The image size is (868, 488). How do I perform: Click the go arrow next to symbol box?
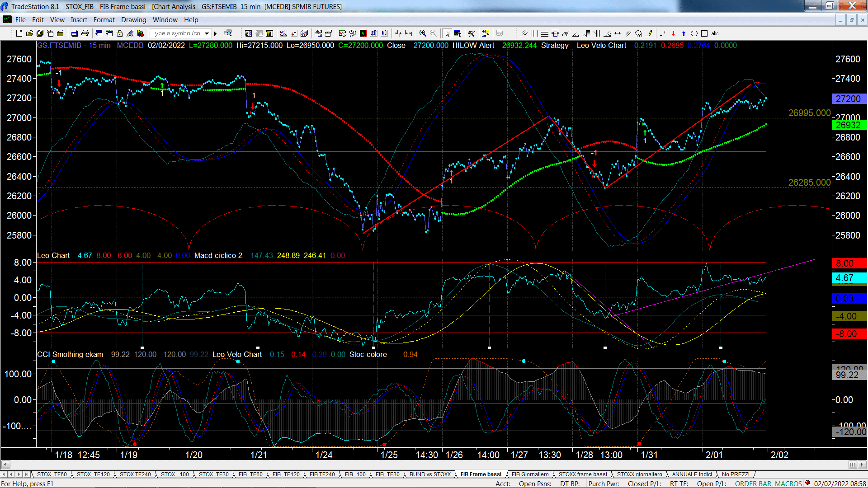[x=216, y=33]
